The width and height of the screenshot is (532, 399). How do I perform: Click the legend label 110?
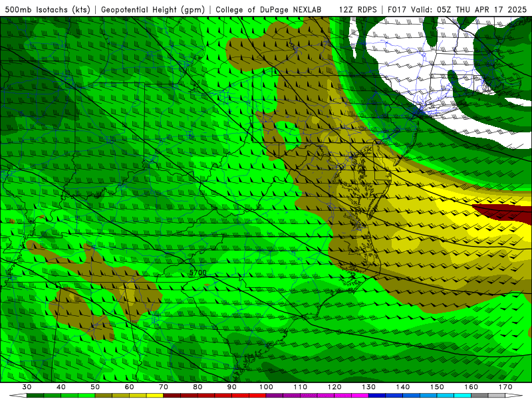click(301, 387)
